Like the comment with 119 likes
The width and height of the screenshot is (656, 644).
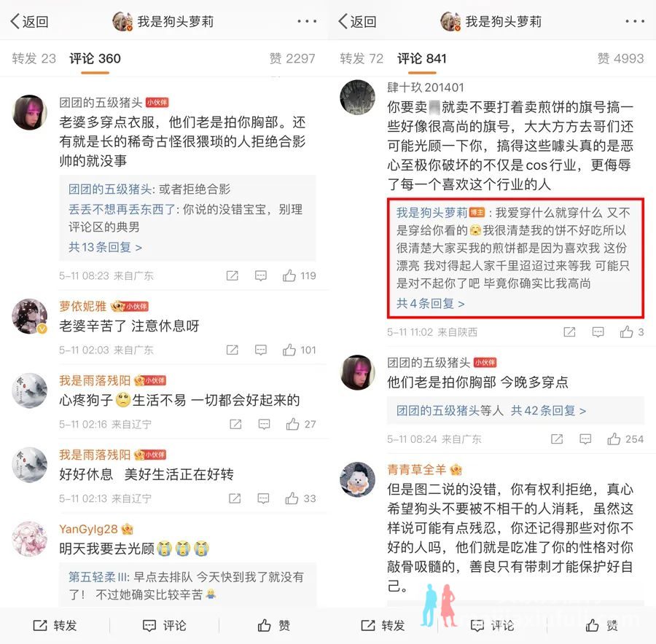pyautogui.click(x=299, y=275)
